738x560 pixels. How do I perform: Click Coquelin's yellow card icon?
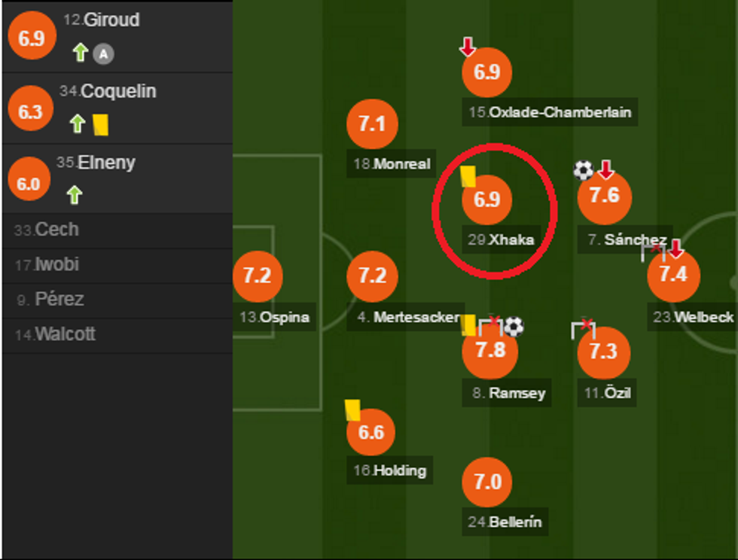pos(101,124)
